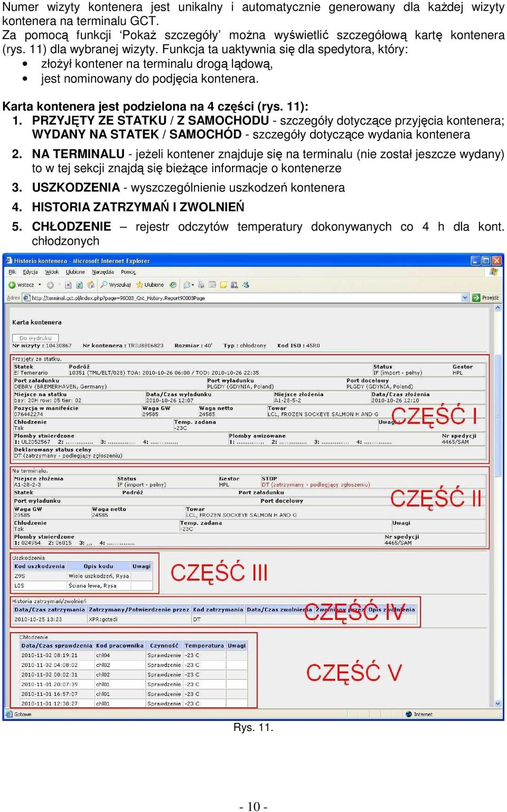Click 2010-10-25 13:23 zatrzymania date
This screenshot has height=812, width=507.
pos(38,619)
